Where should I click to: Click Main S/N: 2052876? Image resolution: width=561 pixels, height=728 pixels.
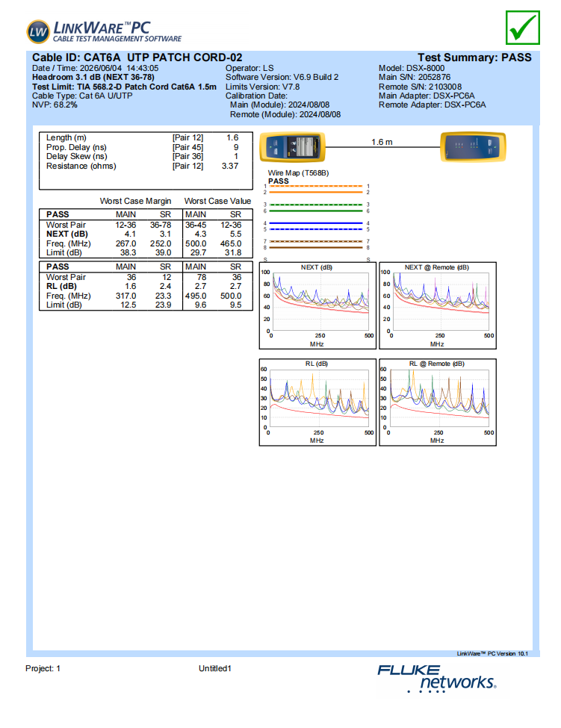click(415, 78)
